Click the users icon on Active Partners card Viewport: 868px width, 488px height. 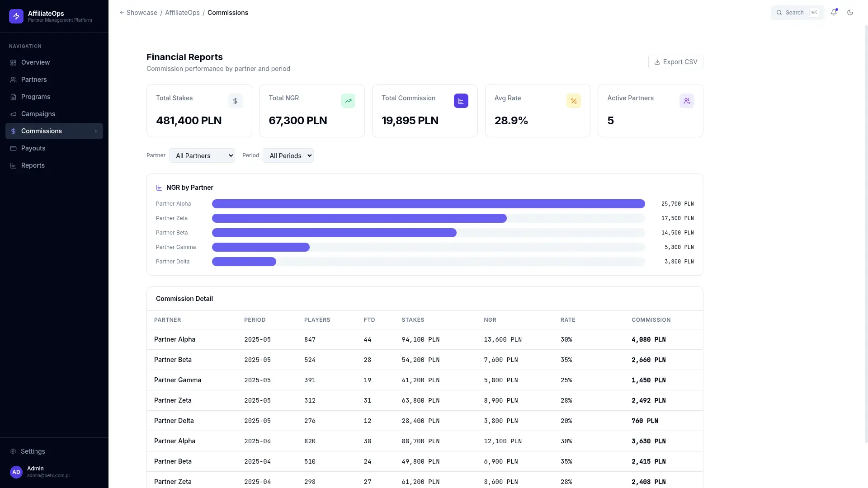(686, 101)
